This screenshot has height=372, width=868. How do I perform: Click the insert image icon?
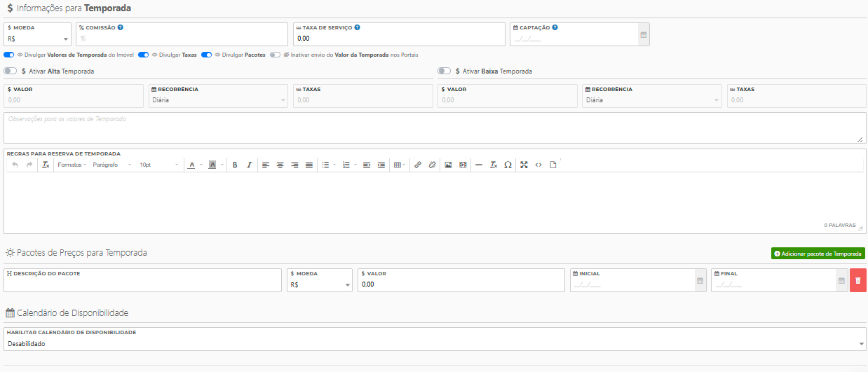[448, 165]
